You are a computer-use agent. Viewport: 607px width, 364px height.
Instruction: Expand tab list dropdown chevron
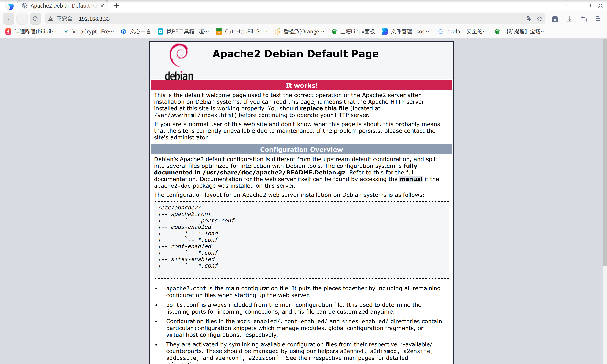[567, 6]
